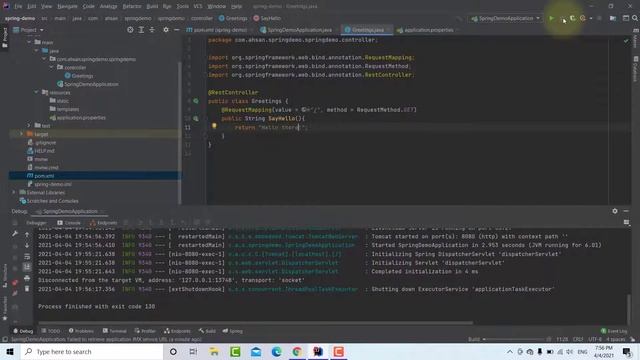
Task: Run the SpringDemoApplication with the green play icon
Action: 551,18
